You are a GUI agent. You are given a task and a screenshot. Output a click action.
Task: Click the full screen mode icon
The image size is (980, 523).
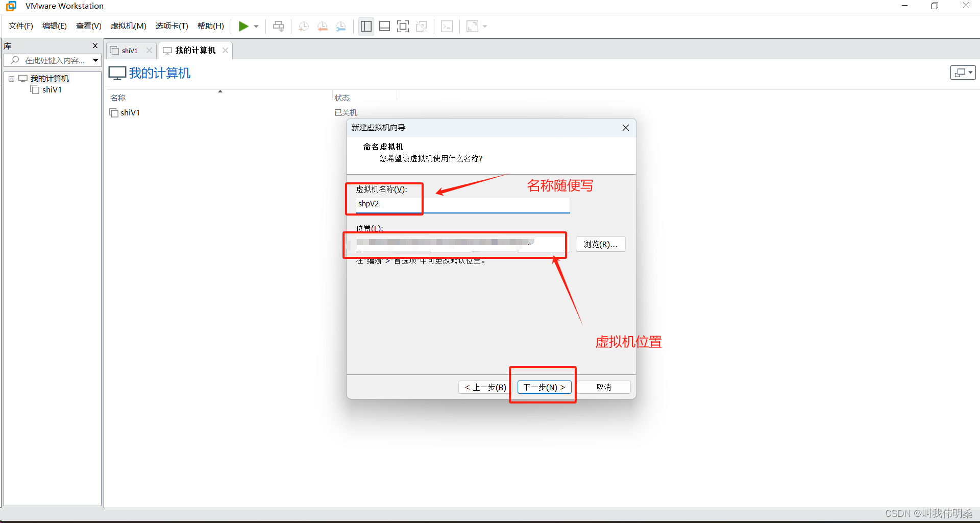point(403,26)
